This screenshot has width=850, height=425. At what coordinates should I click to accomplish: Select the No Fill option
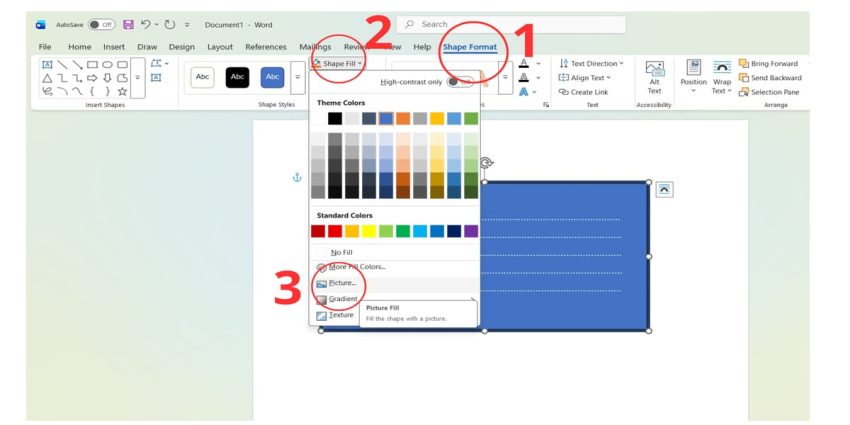point(341,252)
